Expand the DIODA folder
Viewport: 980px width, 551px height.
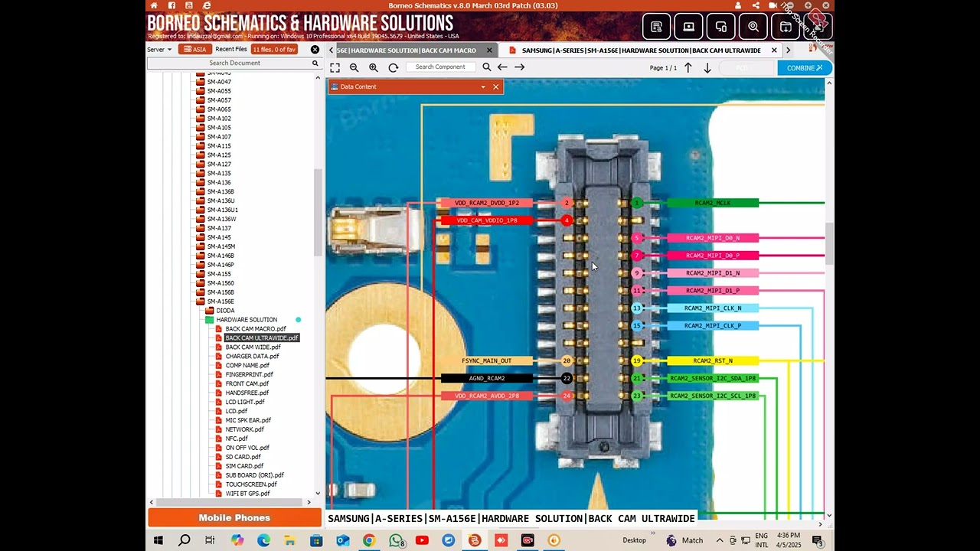pyautogui.click(x=225, y=311)
